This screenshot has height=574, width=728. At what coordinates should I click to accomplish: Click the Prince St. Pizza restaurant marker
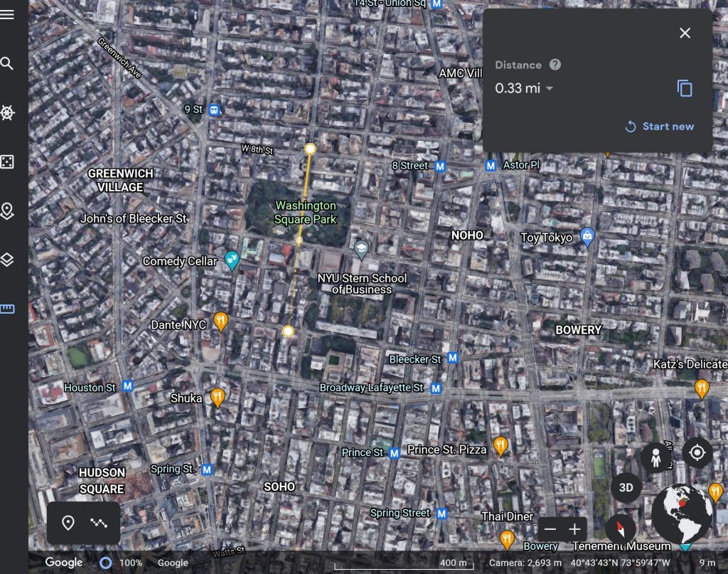500,446
